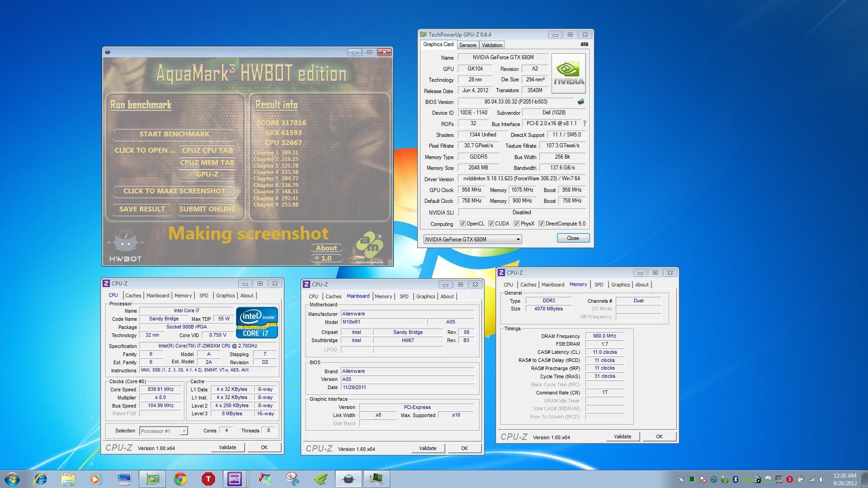Switch to CPU-Z purple taskbar button
868x488 pixels.
(x=235, y=479)
